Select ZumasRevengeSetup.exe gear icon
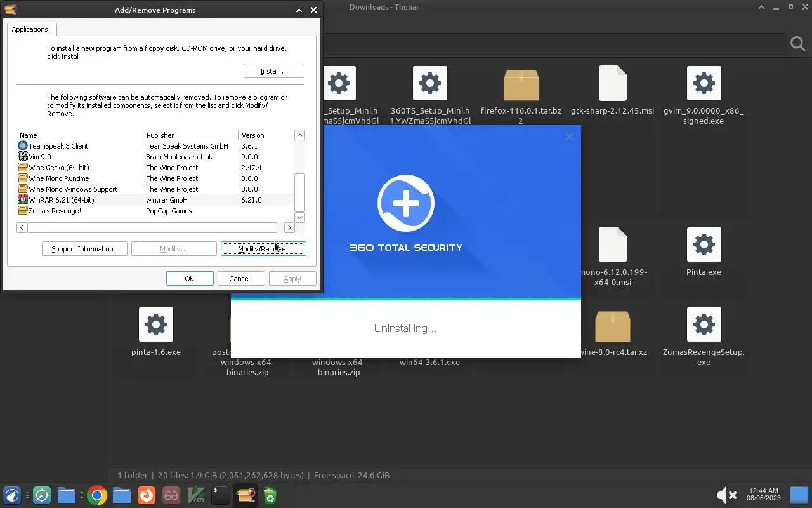Screen dimensions: 812x508 tap(704, 324)
